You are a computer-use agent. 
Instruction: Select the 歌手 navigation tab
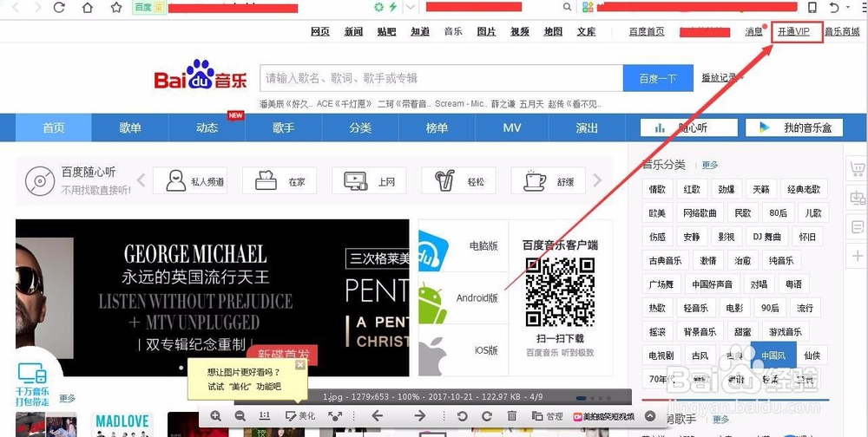point(284,127)
